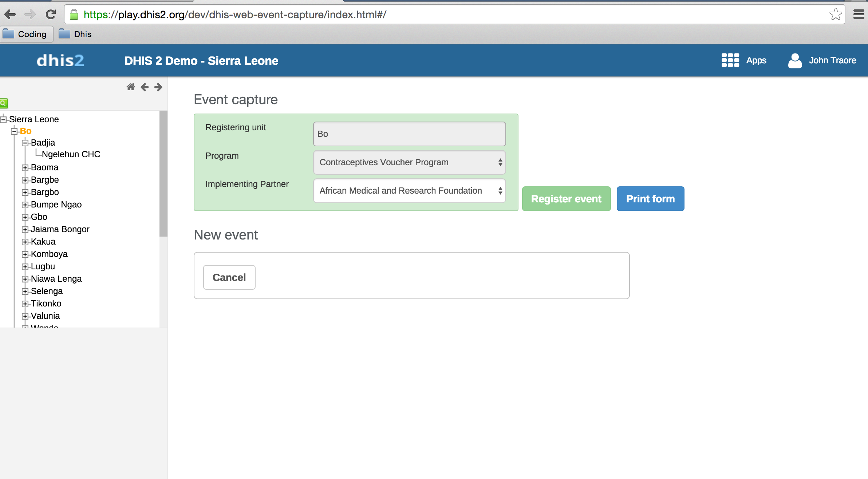Open the Apps grid menu
The height and width of the screenshot is (479, 868).
click(743, 60)
